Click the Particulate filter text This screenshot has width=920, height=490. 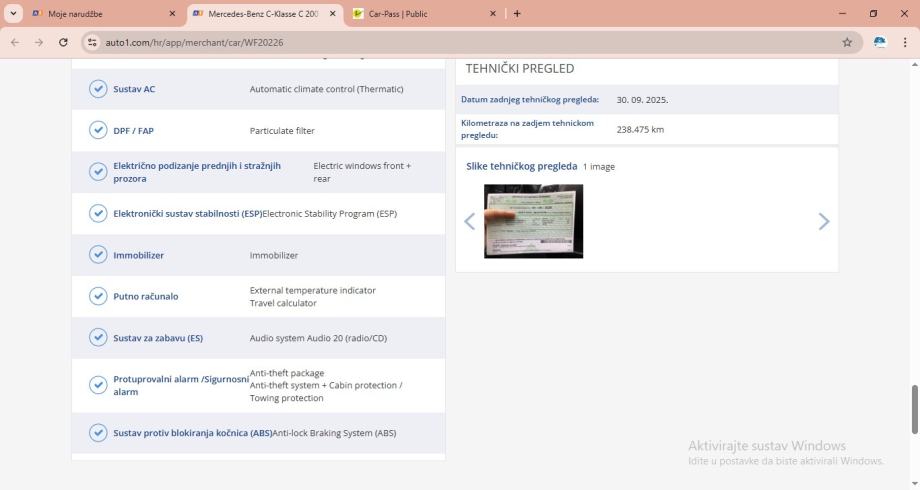(282, 131)
